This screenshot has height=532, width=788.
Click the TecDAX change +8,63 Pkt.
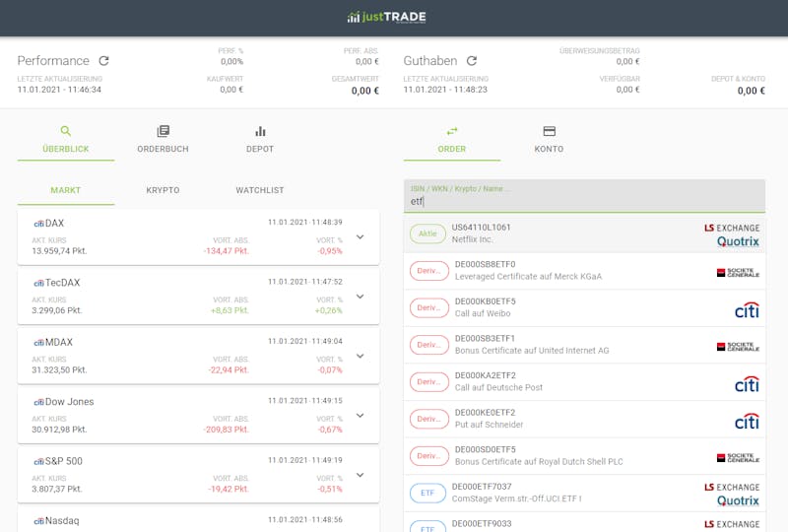pyautogui.click(x=230, y=310)
